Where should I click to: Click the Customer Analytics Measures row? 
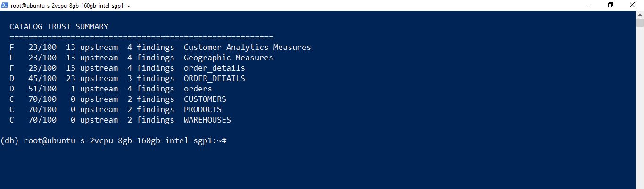click(160, 47)
